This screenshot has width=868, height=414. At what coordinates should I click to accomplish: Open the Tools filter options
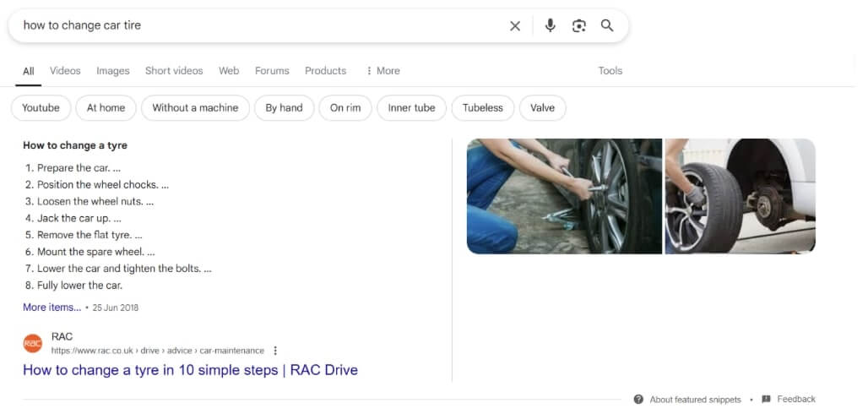610,71
